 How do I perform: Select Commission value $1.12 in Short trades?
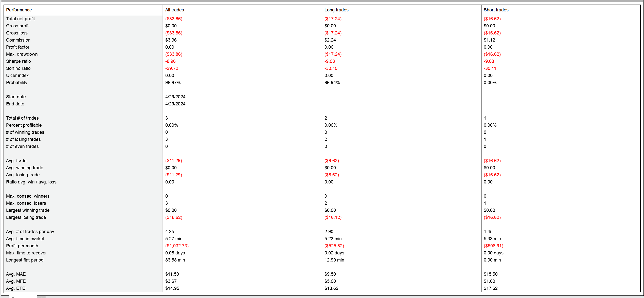coord(489,40)
